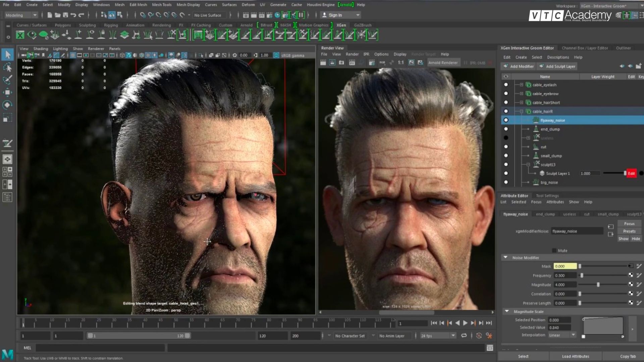Image resolution: width=644 pixels, height=362 pixels.
Task: Hide the cable_hairShort layer
Action: coord(506,102)
